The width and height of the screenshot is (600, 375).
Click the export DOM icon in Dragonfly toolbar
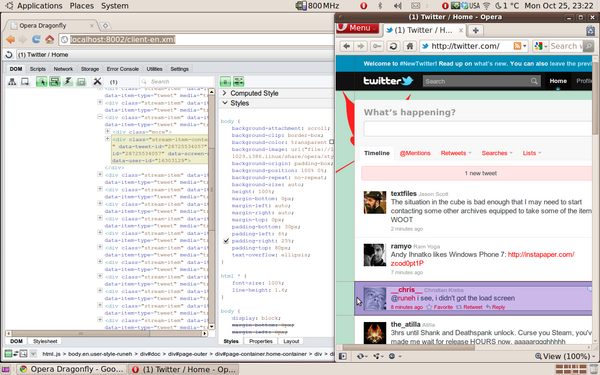(25, 82)
